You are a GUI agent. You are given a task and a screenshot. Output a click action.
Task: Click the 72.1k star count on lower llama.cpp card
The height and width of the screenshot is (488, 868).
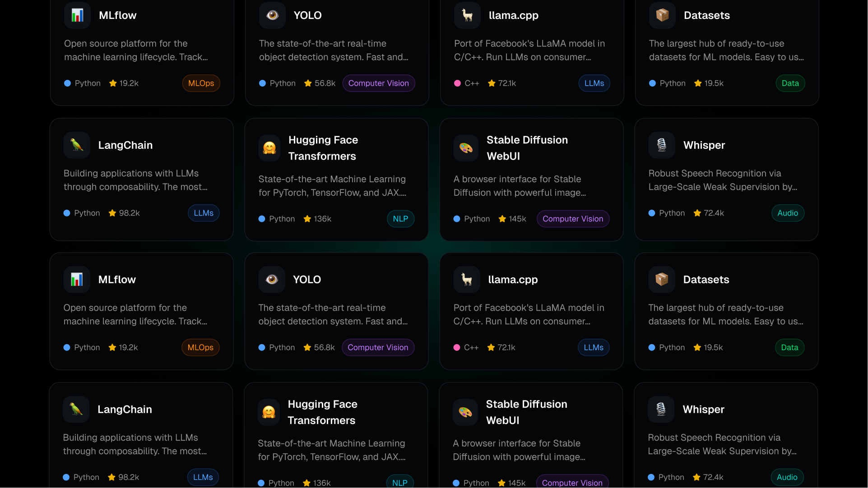501,348
